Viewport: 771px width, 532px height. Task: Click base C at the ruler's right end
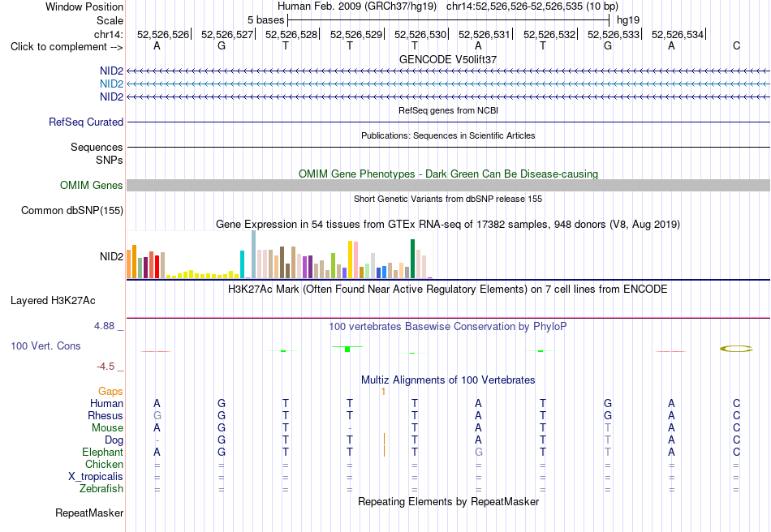click(x=736, y=45)
